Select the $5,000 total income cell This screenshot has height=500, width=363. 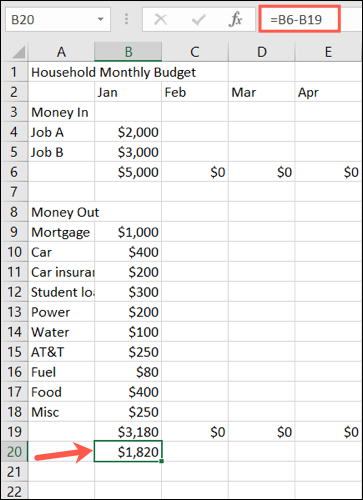[128, 172]
